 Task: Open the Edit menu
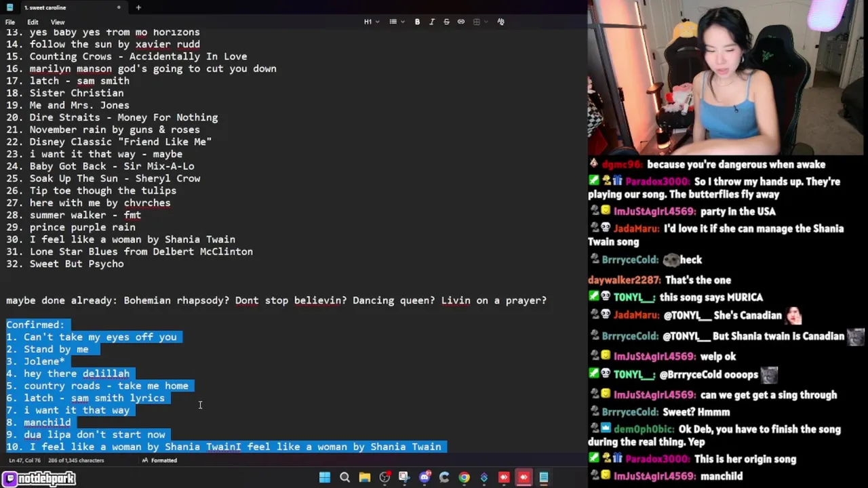coord(33,22)
